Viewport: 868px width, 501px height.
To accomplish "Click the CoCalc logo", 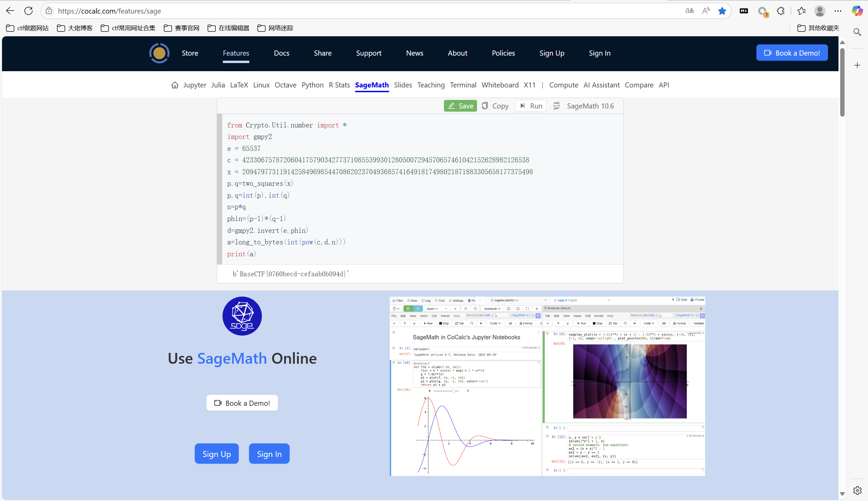I will coord(159,53).
